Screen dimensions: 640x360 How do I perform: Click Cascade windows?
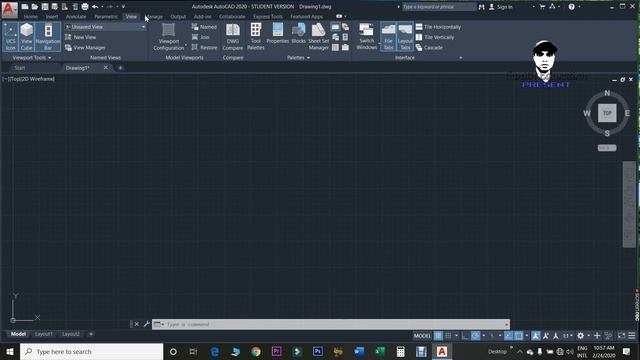click(429, 48)
